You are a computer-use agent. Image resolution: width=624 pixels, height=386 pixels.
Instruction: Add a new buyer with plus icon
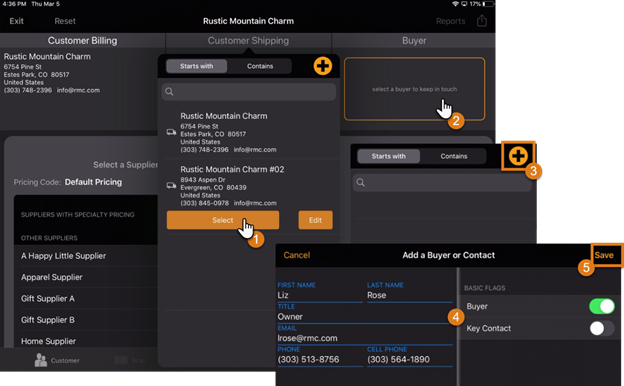tap(518, 156)
